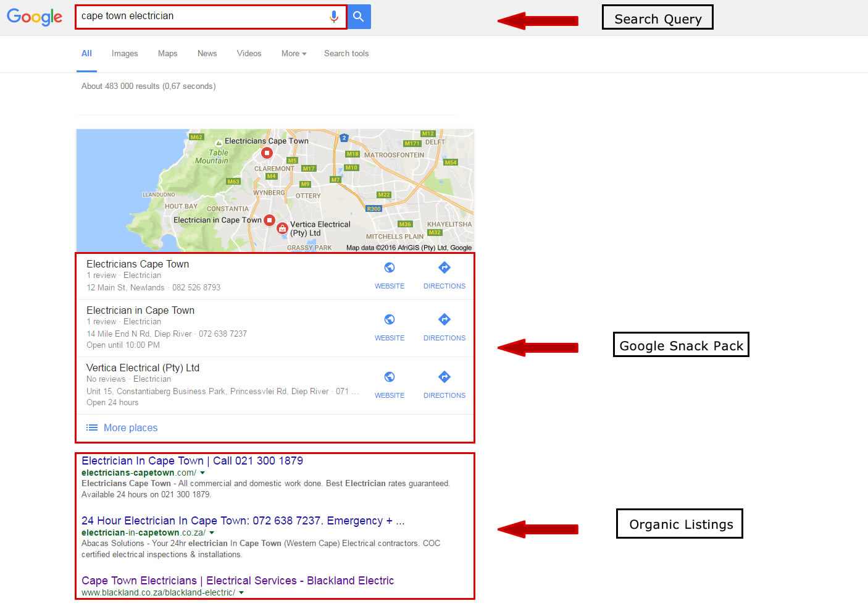868x606 pixels.
Task: Click the Directions icon for Vertica Electrical
Action: point(444,377)
